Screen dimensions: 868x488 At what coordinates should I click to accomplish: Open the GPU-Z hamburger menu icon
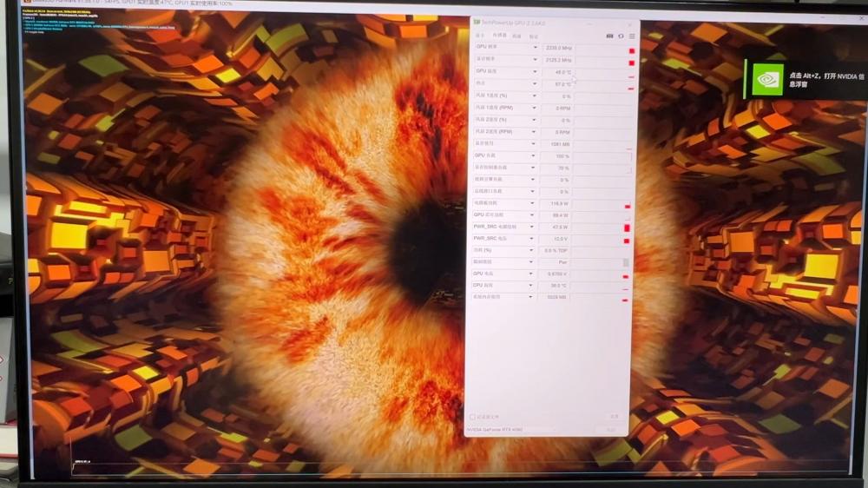tap(631, 36)
